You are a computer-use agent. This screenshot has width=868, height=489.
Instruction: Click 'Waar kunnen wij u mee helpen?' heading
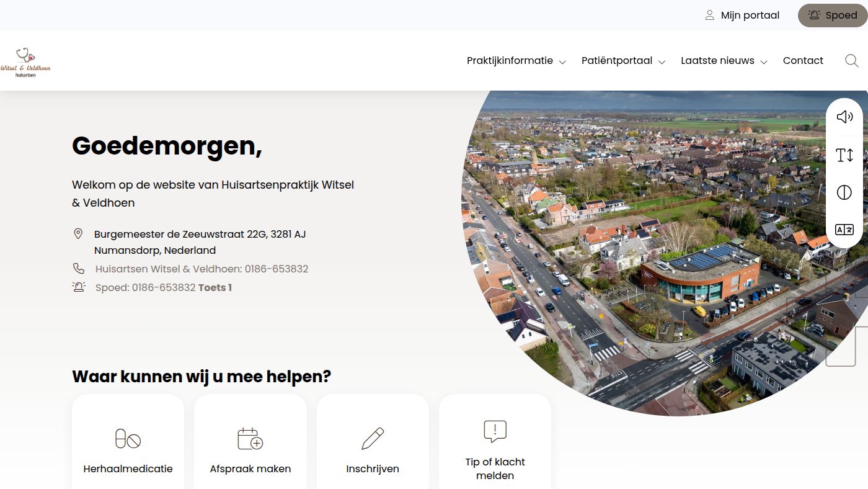[201, 376]
